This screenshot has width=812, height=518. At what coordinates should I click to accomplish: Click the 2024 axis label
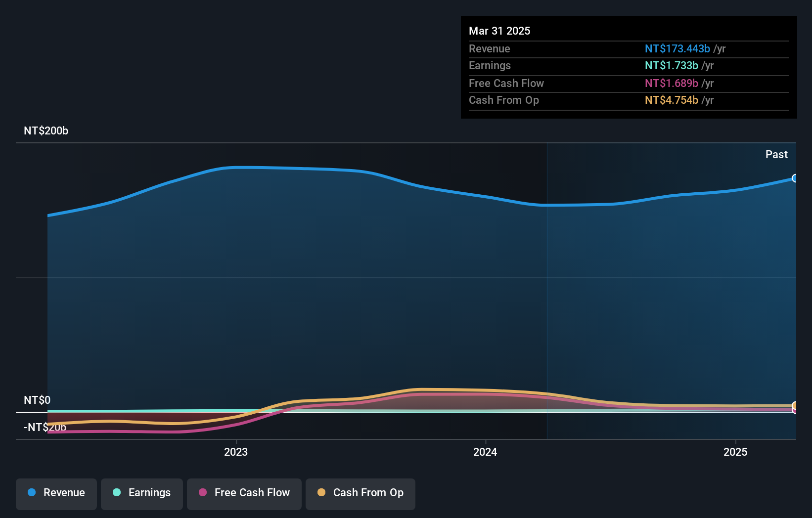point(485,452)
